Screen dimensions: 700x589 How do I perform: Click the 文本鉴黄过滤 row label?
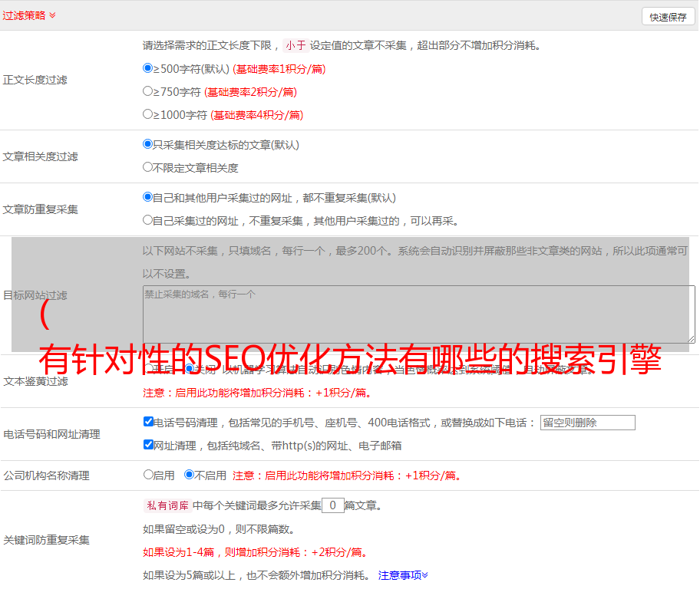[36, 381]
